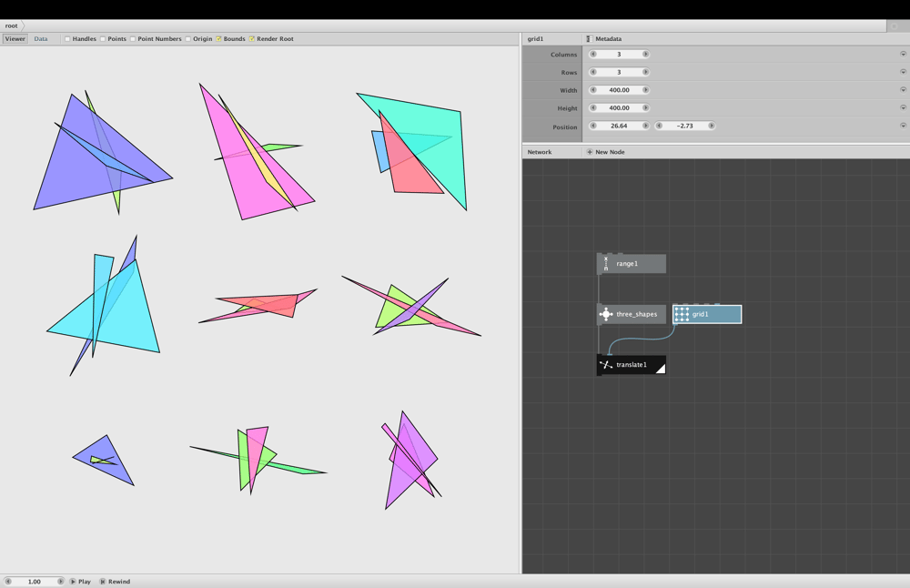Click the translate1 node icon

(x=606, y=364)
